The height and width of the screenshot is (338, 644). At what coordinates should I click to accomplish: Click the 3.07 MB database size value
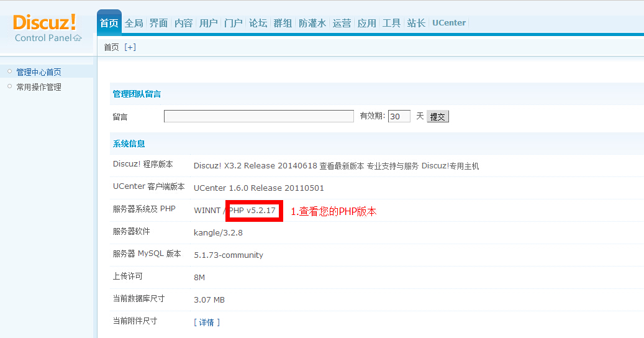coord(209,300)
